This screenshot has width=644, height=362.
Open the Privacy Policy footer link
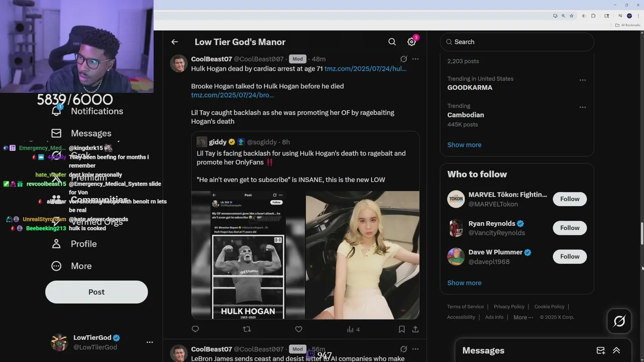[x=509, y=307]
